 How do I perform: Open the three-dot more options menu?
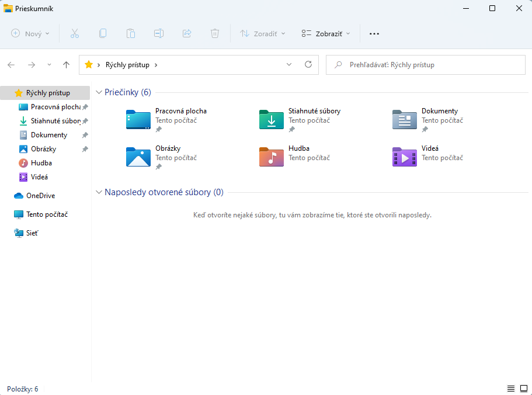coord(374,33)
